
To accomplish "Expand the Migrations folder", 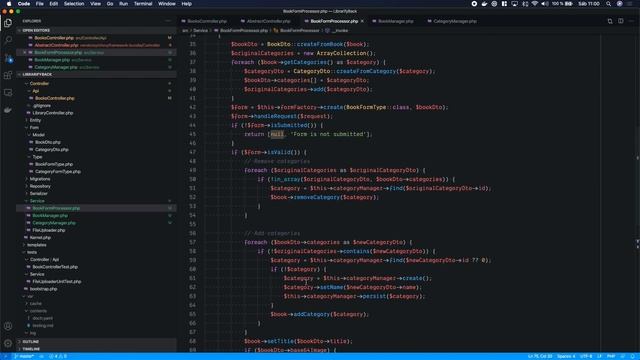I will [40, 179].
